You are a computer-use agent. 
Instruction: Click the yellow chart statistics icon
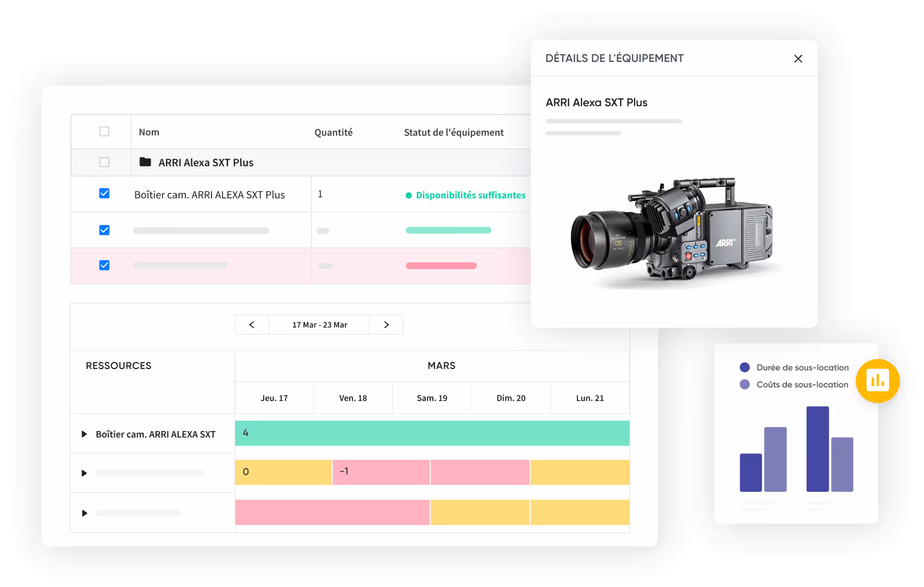[877, 381]
